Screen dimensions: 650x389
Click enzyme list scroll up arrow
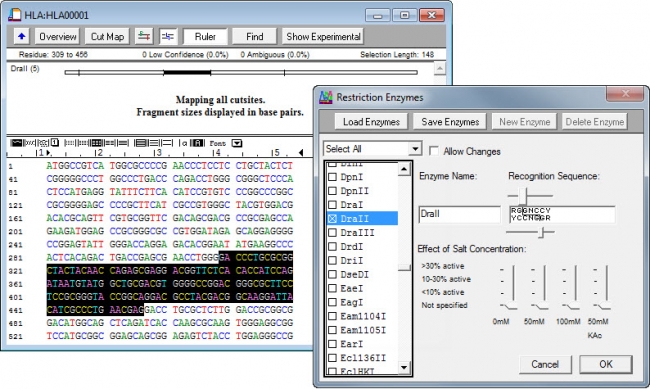point(404,169)
